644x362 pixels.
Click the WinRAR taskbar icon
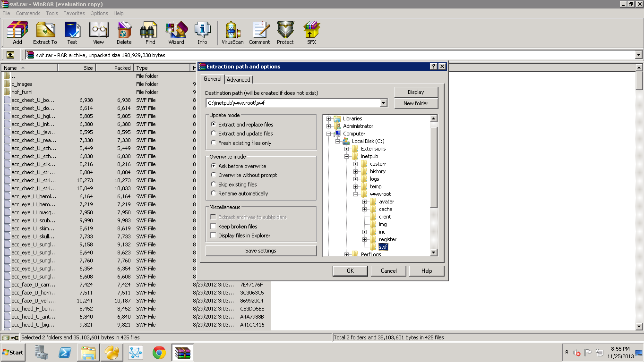[x=182, y=353]
